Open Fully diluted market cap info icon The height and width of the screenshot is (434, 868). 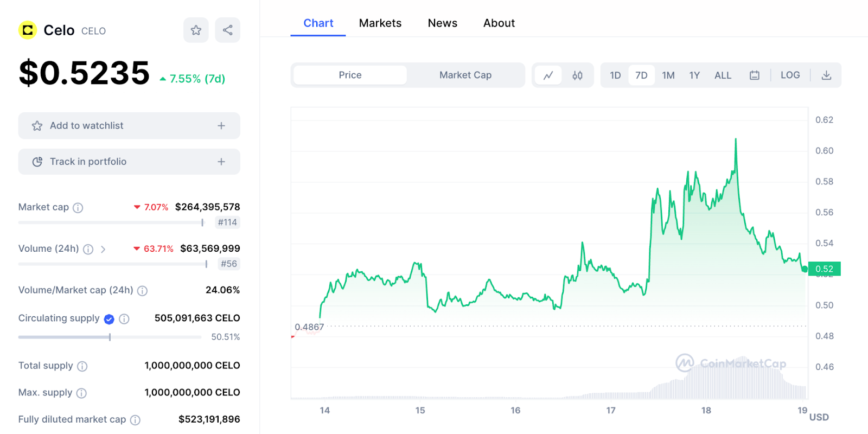135,420
